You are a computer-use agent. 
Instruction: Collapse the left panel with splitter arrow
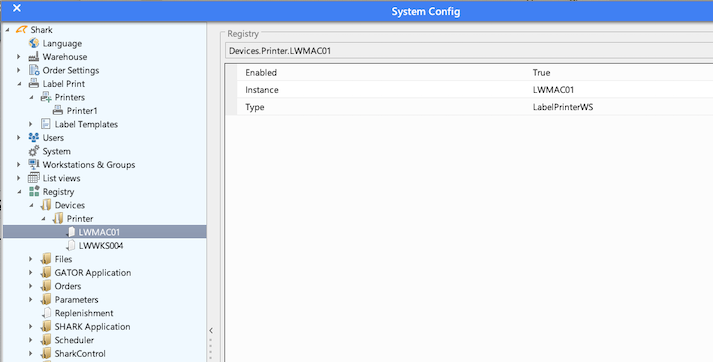pos(211,330)
